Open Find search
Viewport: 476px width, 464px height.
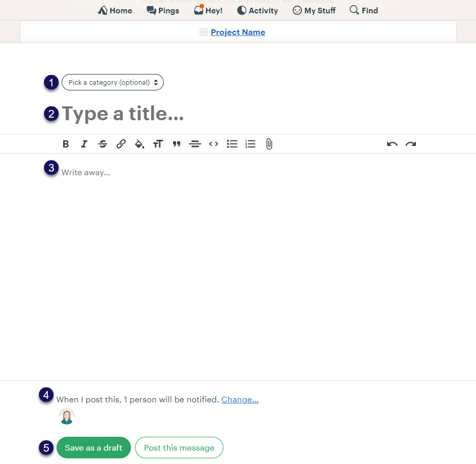(364, 10)
